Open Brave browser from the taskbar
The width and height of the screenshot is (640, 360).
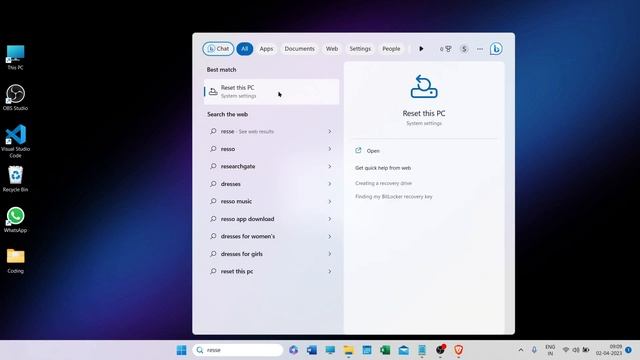point(458,350)
